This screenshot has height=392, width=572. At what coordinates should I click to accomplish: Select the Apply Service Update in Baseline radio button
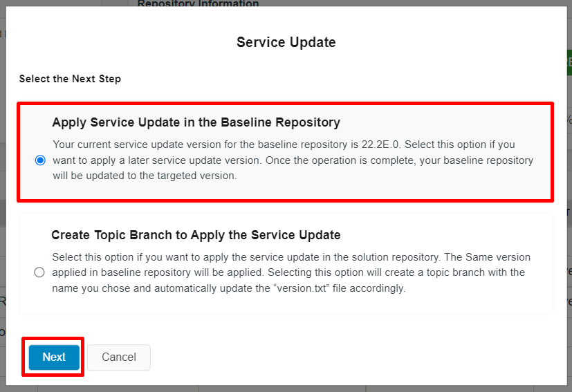pyautogui.click(x=40, y=160)
